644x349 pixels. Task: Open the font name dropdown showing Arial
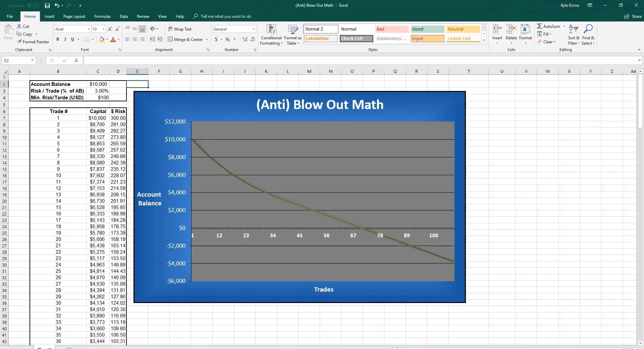coord(89,29)
